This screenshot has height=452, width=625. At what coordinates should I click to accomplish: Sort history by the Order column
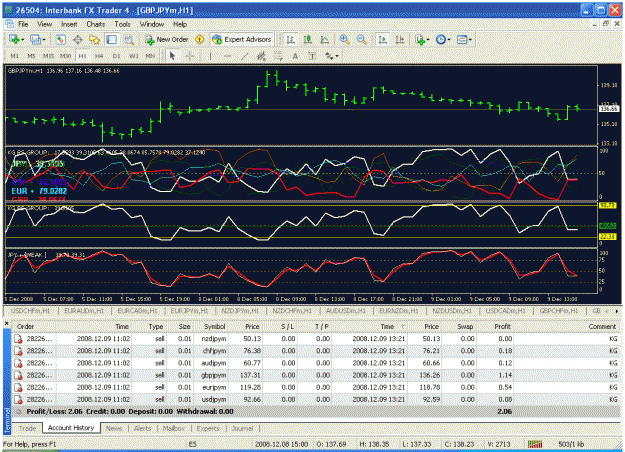[x=26, y=326]
